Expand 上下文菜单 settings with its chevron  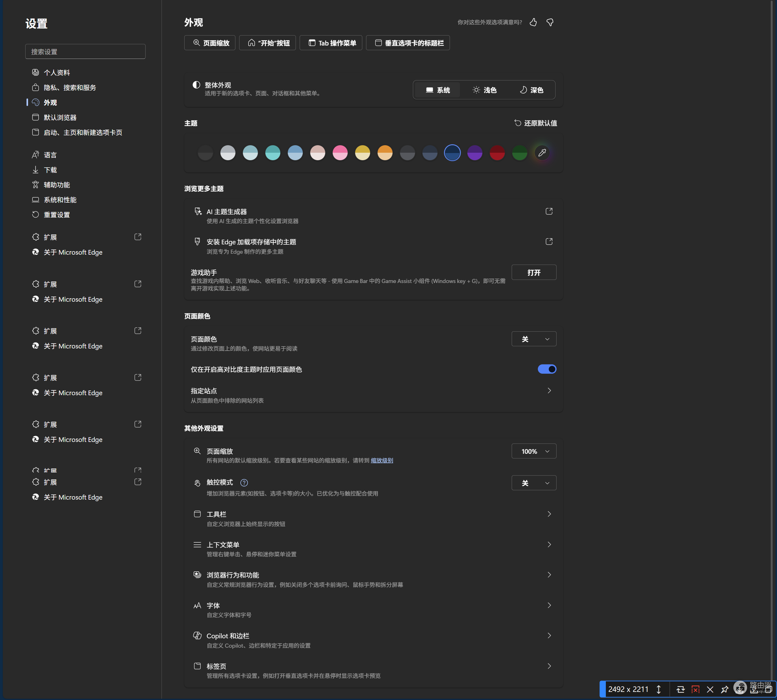(x=549, y=544)
